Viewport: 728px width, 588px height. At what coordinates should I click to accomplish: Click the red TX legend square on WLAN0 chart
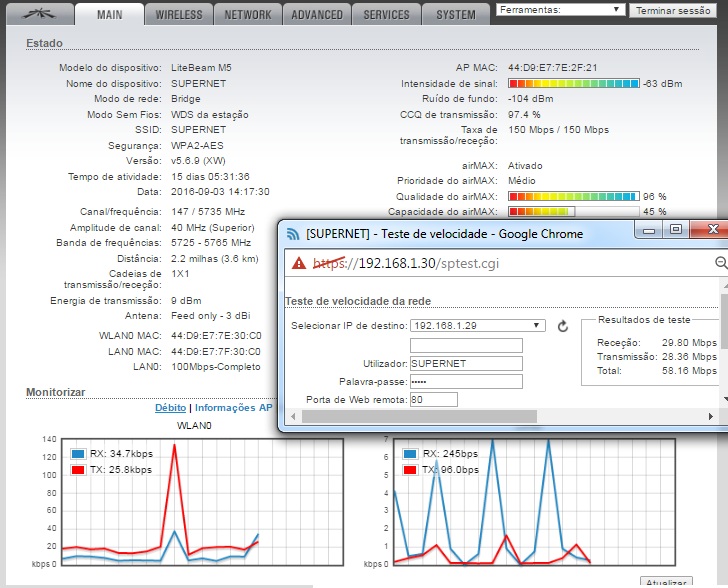click(x=78, y=469)
